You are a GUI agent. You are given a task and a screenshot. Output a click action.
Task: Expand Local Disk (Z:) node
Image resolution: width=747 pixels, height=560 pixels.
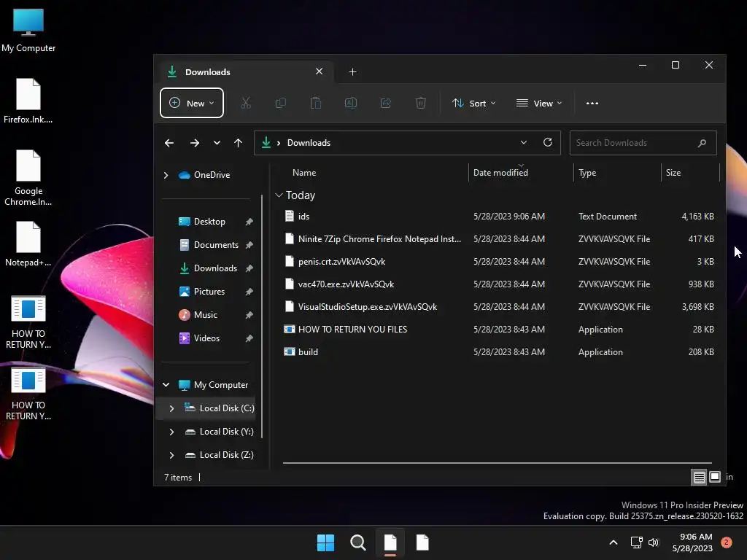tap(171, 455)
